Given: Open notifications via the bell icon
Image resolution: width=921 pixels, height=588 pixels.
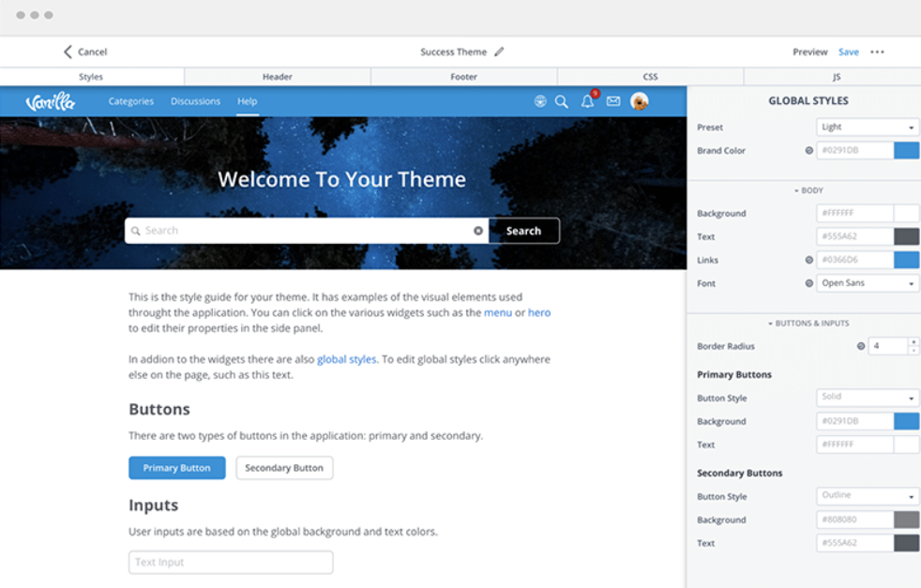Looking at the screenshot, I should pos(587,100).
